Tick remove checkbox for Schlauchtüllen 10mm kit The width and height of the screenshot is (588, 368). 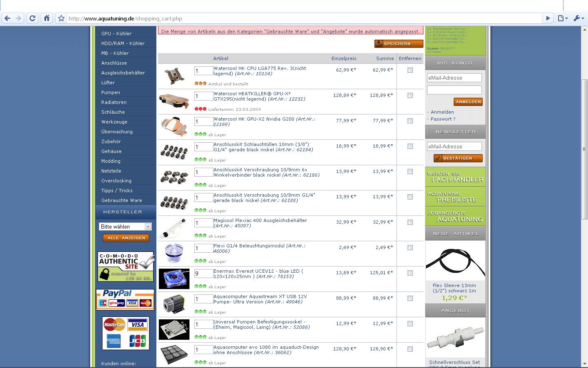[410, 146]
